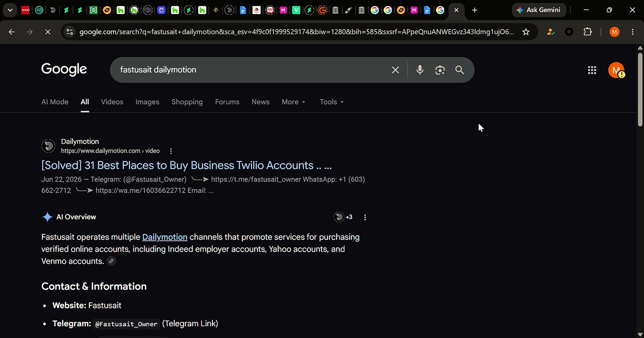Open the tab search dropdown arrow
644x338 pixels.
click(10, 10)
